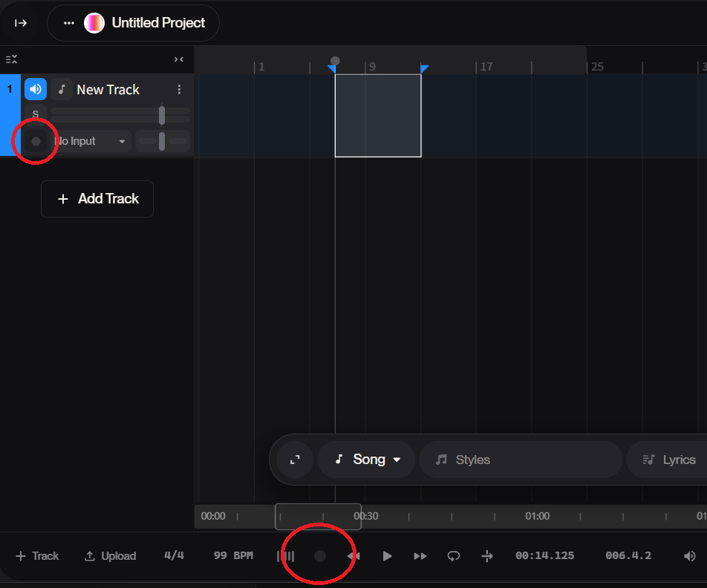Click the overview minimap viewport box
707x588 pixels.
coord(319,516)
